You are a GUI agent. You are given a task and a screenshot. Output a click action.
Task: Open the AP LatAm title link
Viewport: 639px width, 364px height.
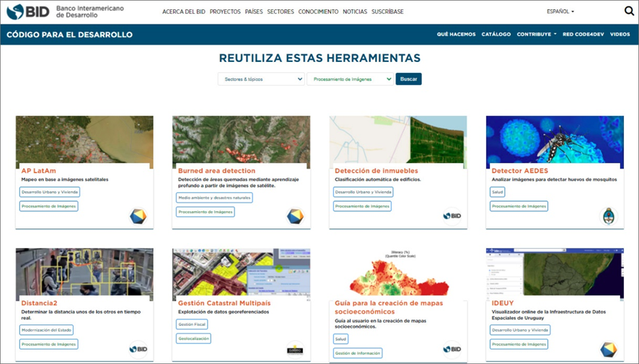39,171
